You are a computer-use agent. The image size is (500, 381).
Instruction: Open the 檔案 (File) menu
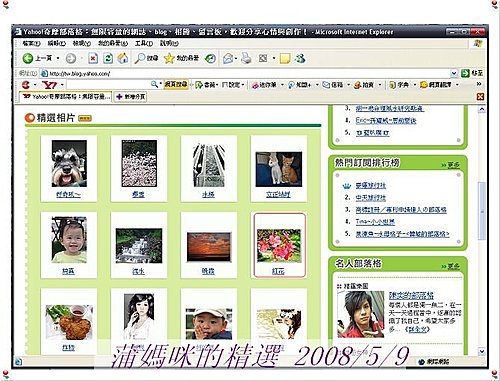(31, 43)
